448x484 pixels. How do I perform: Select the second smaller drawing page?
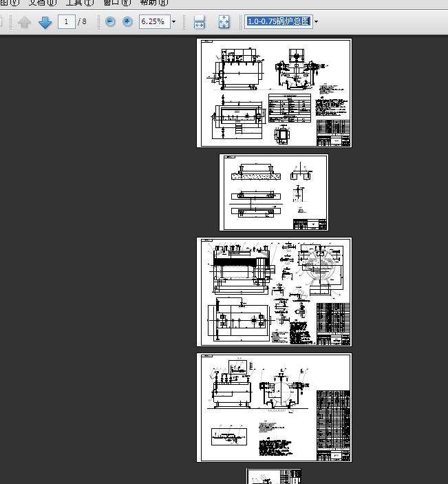coord(274,192)
